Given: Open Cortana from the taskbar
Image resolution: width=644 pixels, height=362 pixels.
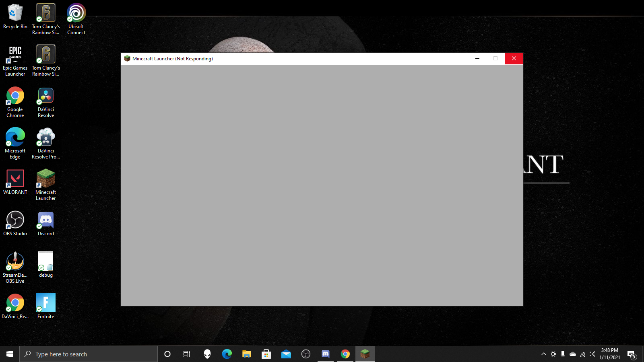Looking at the screenshot, I should (167, 354).
